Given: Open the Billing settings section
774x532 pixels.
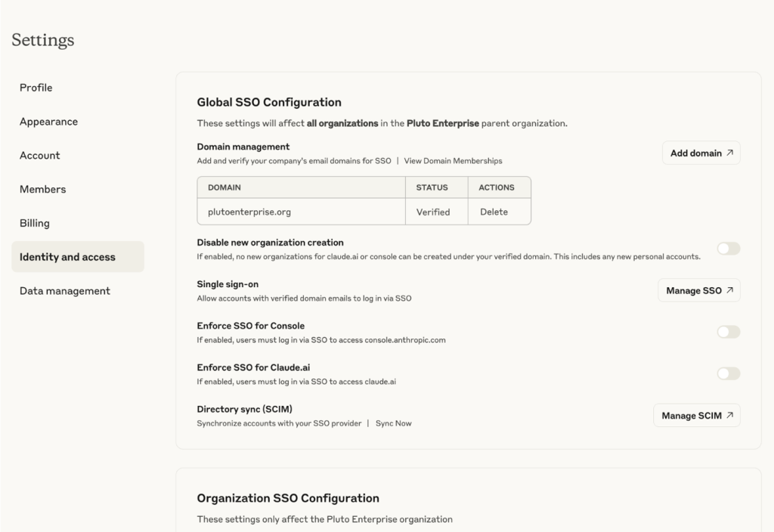Looking at the screenshot, I should [x=36, y=223].
